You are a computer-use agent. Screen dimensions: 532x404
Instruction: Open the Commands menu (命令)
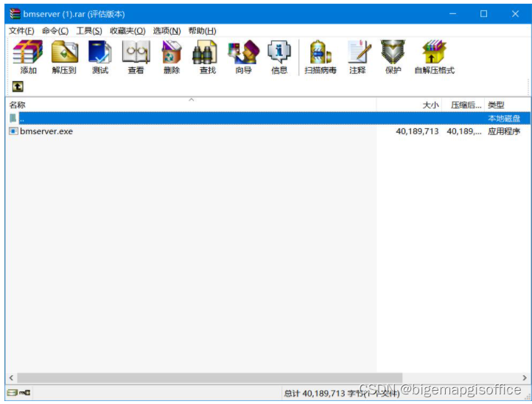point(55,31)
